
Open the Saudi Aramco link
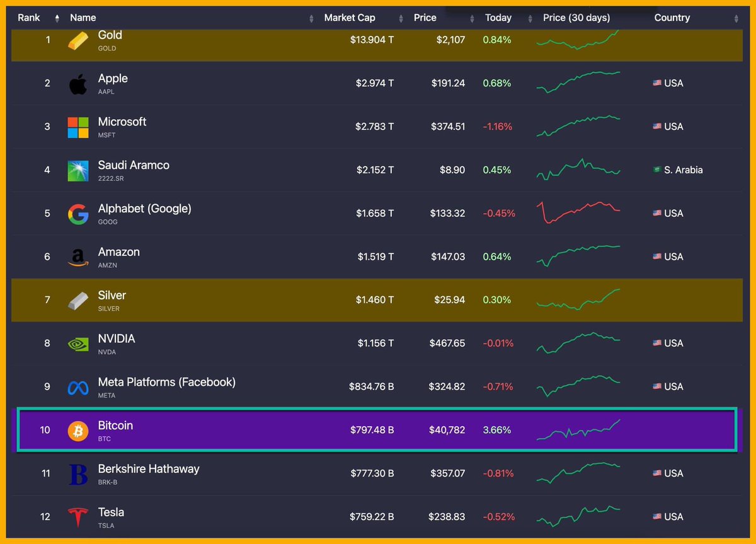coord(134,165)
